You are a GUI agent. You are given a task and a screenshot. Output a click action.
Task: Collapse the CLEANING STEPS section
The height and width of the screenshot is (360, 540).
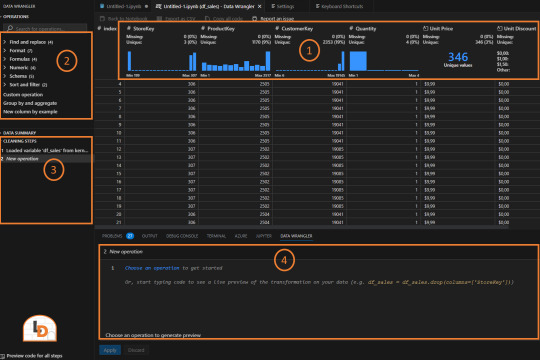point(20,141)
